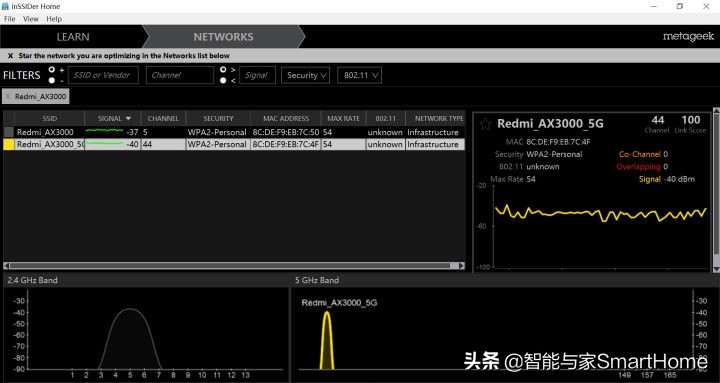Focus the Channel filter field
Viewport: 720px width, 383px height.
(180, 75)
